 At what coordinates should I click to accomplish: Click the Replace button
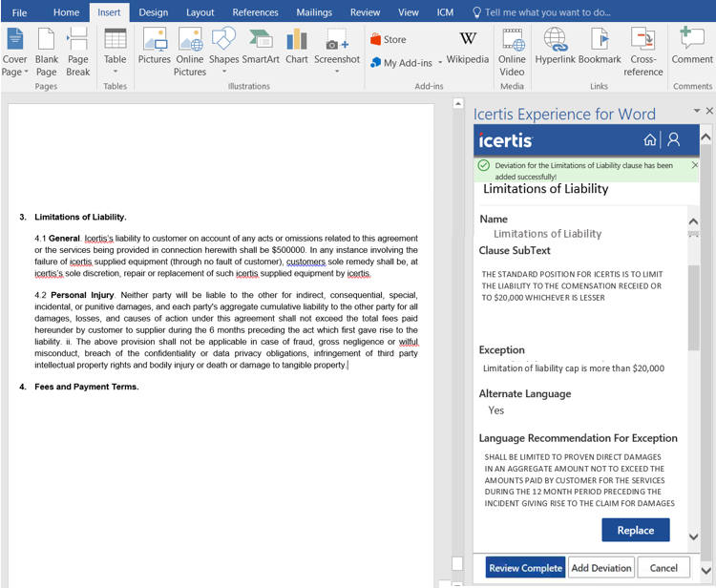[635, 530]
